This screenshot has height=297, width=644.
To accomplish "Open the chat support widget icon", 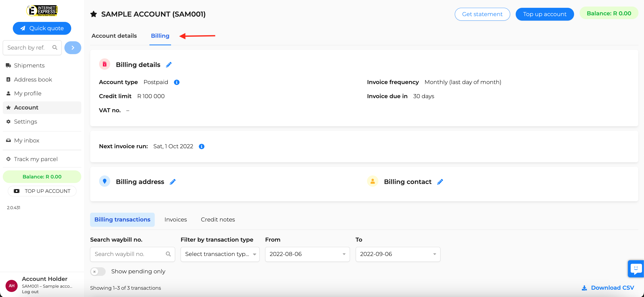I will click(x=636, y=269).
